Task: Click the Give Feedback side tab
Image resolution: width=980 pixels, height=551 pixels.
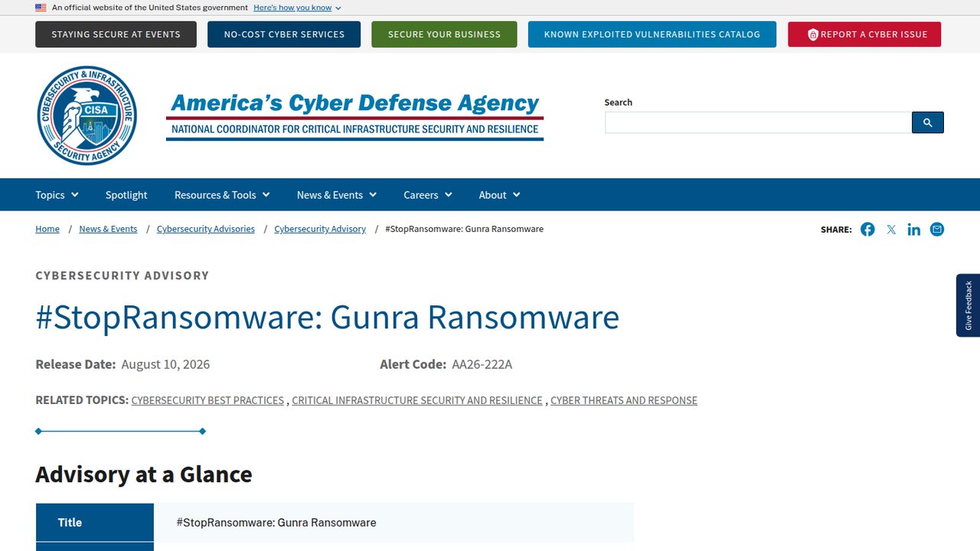Action: (968, 305)
